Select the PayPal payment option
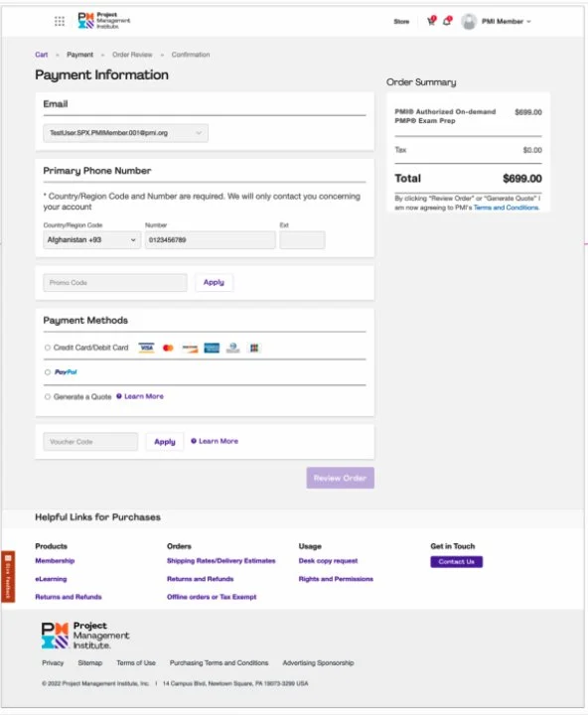This screenshot has height=715, width=588. tap(48, 372)
